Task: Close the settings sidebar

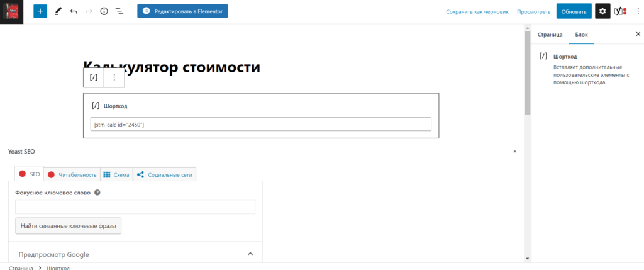Action: 638,34
